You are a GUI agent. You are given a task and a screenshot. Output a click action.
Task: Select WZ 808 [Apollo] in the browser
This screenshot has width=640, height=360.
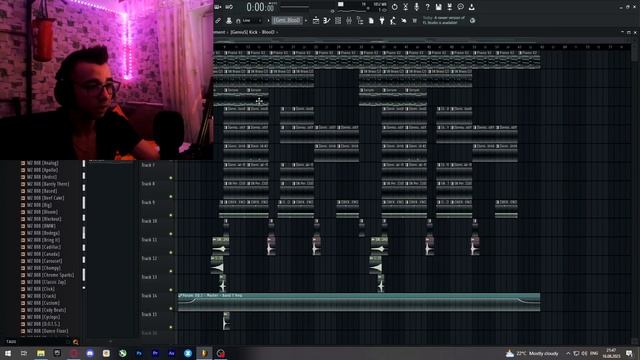pos(42,170)
